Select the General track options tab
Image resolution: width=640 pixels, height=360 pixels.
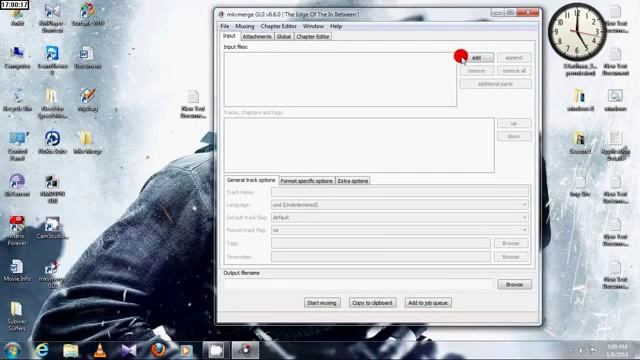click(251, 180)
